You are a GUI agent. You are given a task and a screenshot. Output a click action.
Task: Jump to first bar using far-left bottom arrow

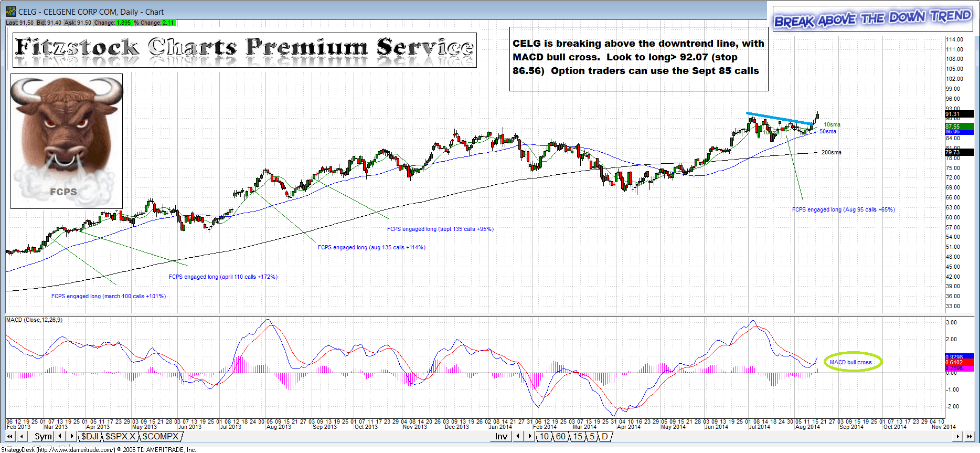tap(10, 437)
